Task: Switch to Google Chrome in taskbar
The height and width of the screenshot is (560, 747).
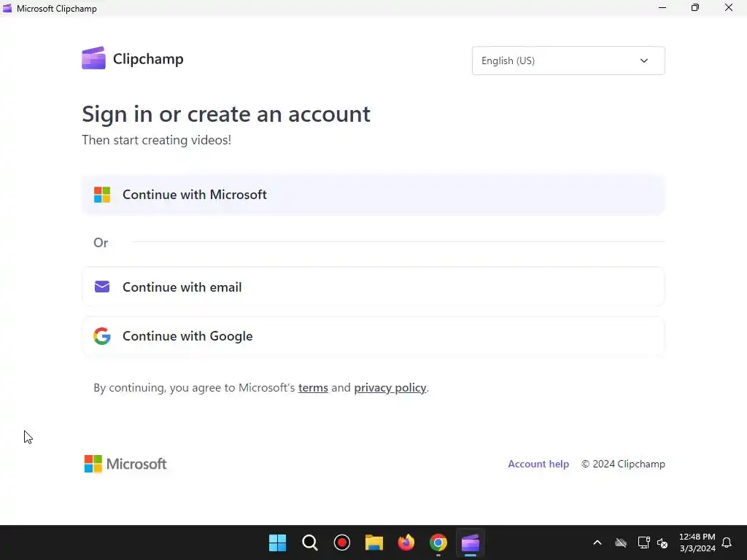Action: click(438, 542)
